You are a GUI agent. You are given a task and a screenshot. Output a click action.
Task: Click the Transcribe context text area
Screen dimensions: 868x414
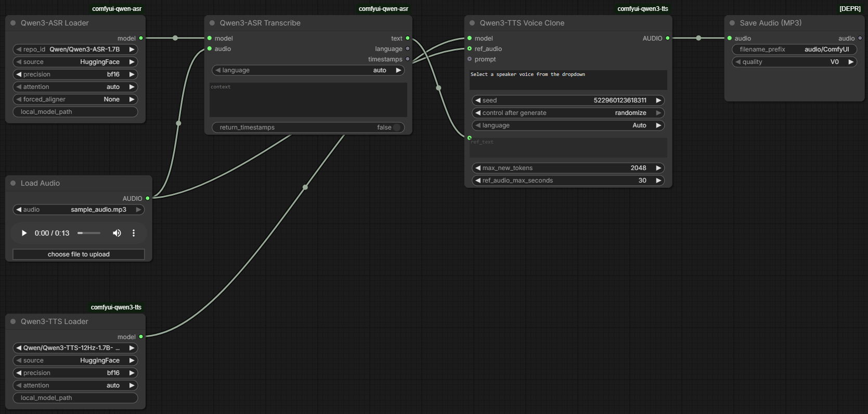tap(308, 100)
